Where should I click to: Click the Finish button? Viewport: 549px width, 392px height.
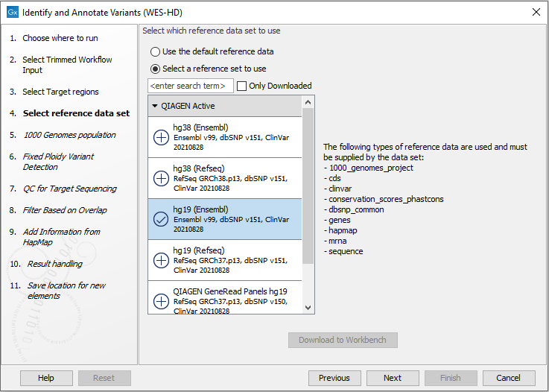tap(451, 378)
